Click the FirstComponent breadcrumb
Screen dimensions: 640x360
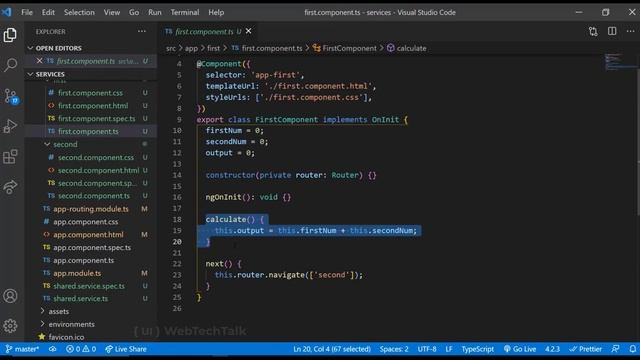pos(349,48)
